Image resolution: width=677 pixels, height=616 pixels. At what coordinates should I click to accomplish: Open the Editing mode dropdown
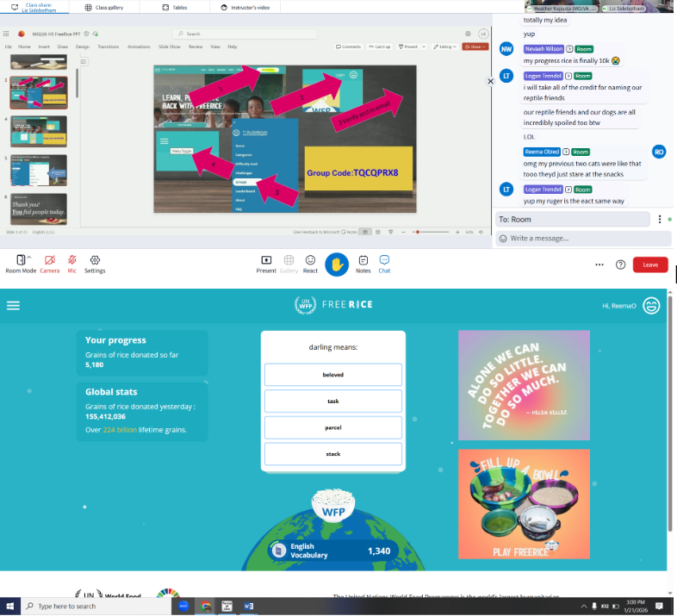pos(444,47)
